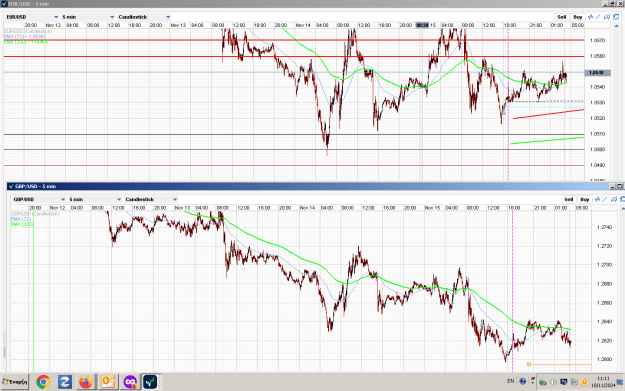Click Nov 13 date on EUR/USD time axis
Image resolution: width=625 pixels, height=391 pixels.
(178, 25)
